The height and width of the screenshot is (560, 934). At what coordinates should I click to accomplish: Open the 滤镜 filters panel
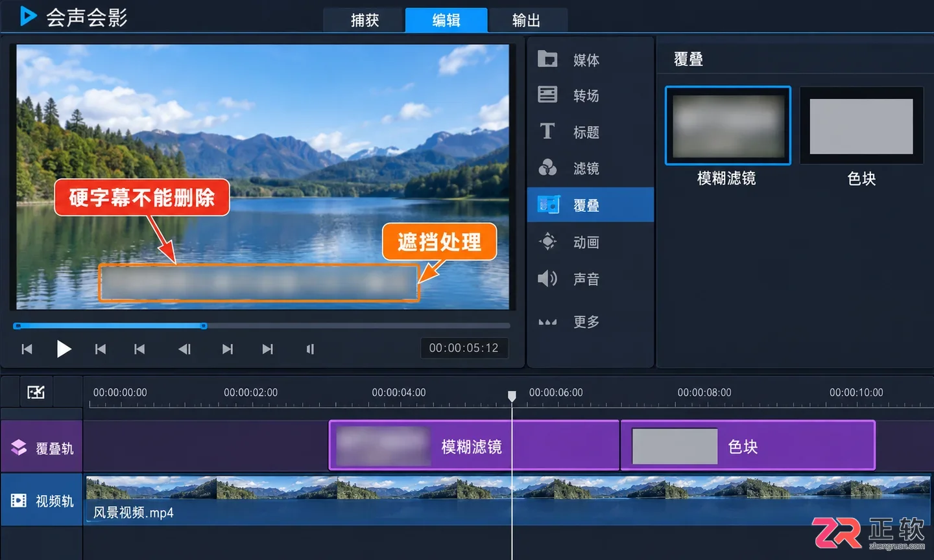pos(590,169)
